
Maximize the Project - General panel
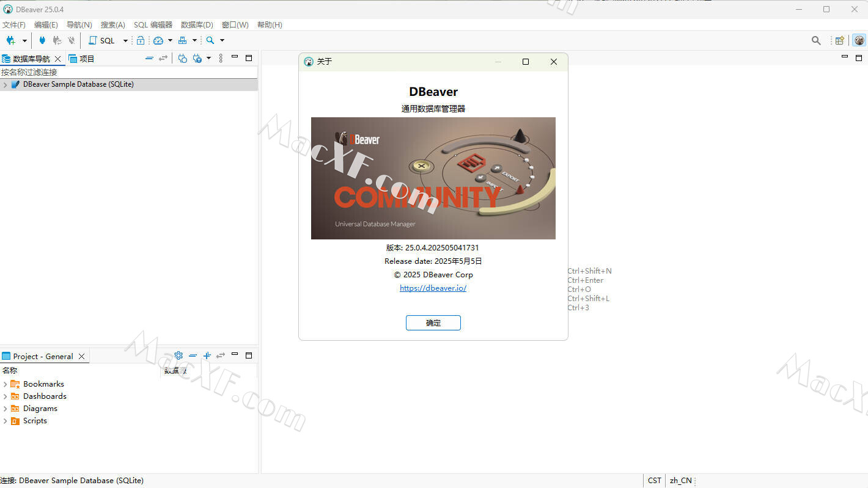249,355
